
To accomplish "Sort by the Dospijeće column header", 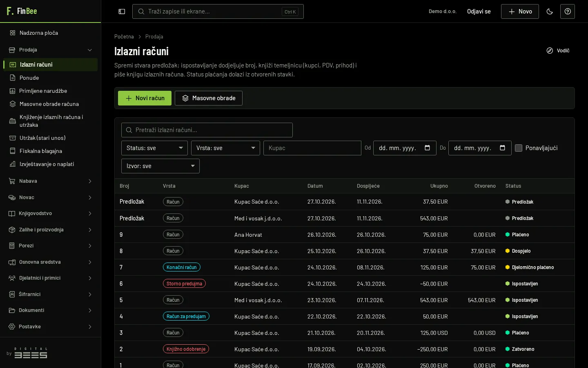I will click(368, 186).
